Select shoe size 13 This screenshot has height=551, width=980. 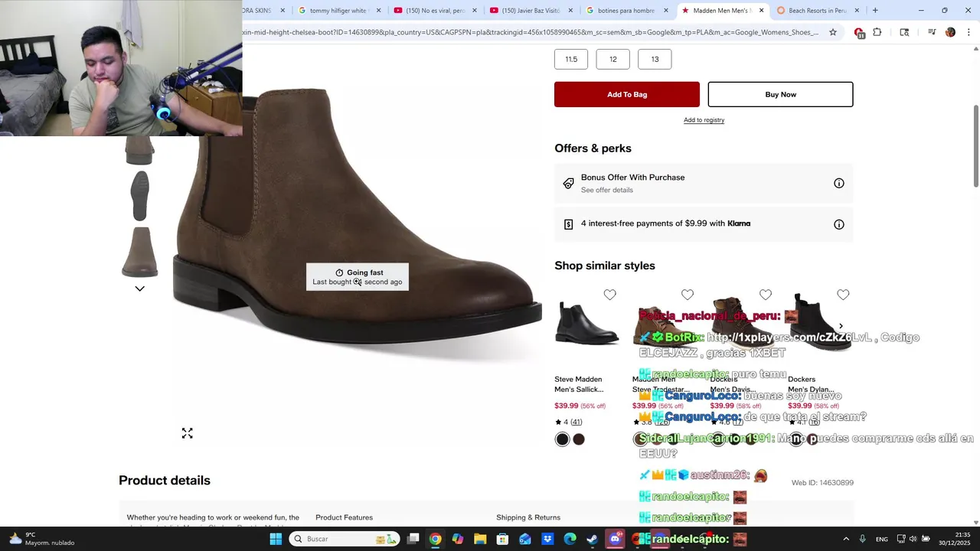(x=655, y=59)
